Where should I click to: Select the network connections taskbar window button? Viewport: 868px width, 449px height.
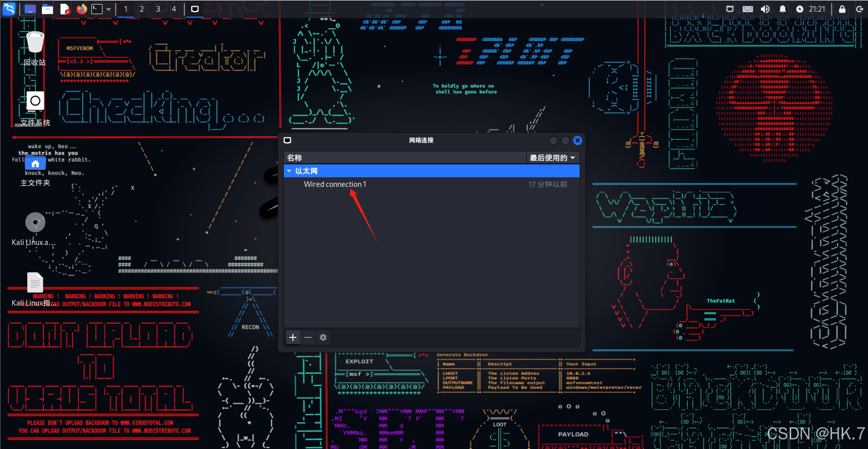(195, 9)
